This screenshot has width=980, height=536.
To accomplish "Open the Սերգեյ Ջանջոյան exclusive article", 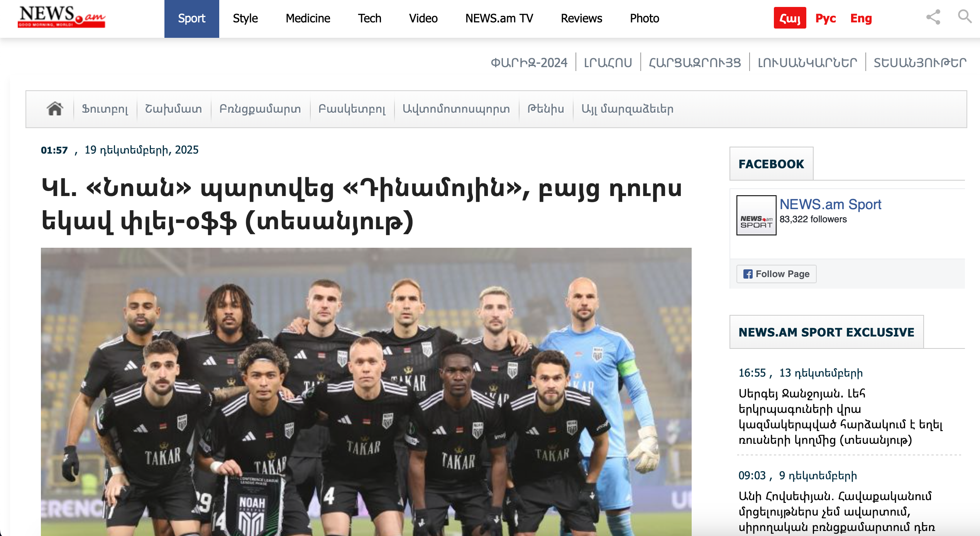I will tap(841, 417).
